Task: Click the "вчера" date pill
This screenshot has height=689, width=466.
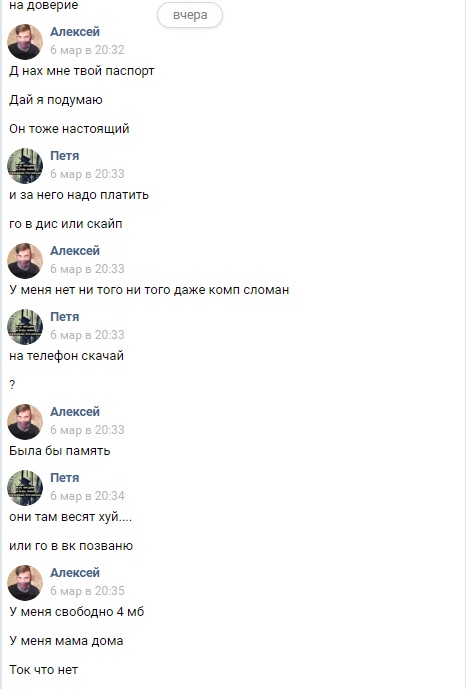Action: pyautogui.click(x=190, y=15)
